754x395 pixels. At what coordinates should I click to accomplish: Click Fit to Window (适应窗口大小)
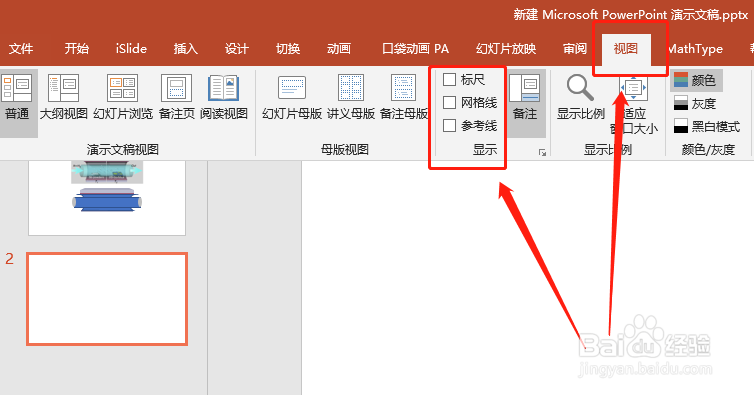(634, 103)
